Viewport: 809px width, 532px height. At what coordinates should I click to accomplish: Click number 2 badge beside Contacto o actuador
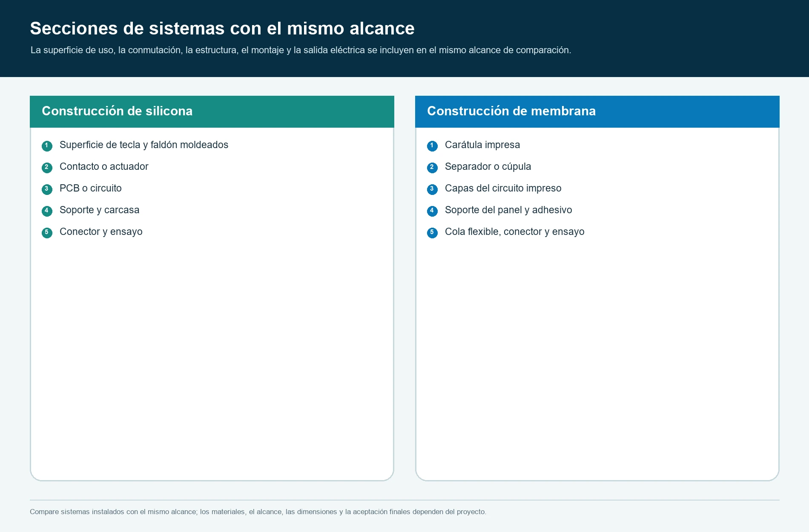(x=47, y=168)
